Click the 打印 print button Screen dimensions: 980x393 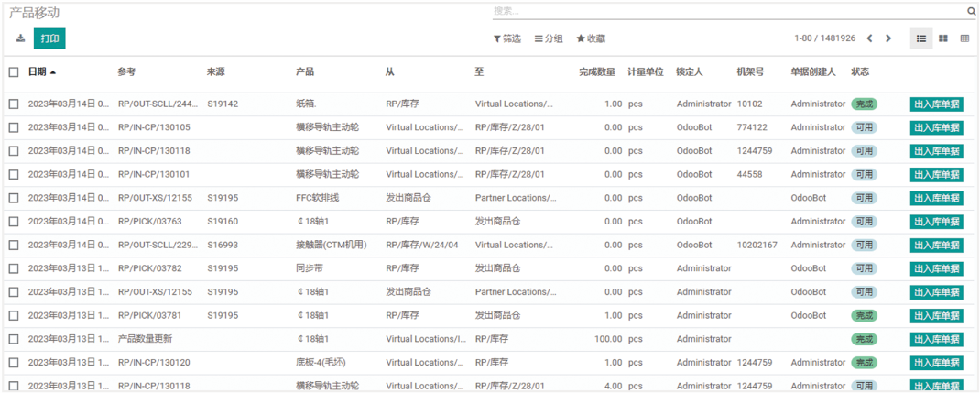pyautogui.click(x=49, y=38)
